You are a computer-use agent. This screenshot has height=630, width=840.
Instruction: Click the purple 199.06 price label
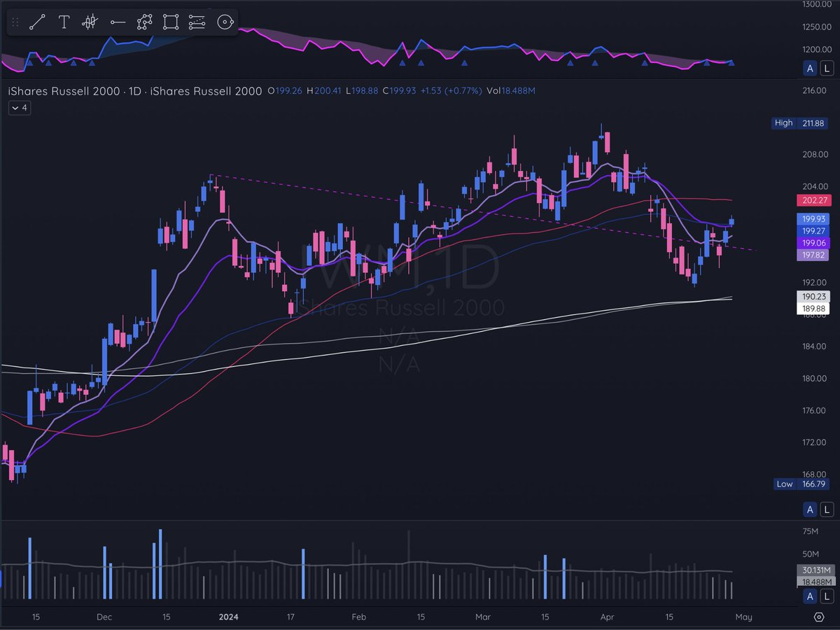813,243
